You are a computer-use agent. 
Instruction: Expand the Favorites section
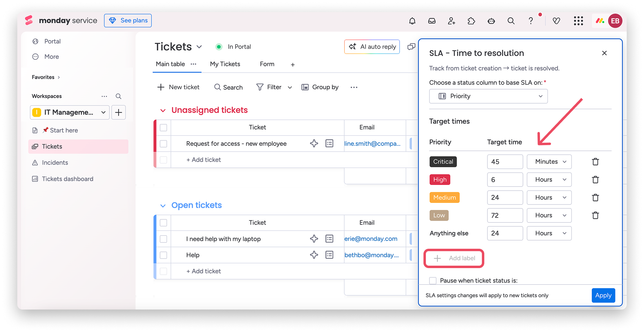tap(46, 77)
